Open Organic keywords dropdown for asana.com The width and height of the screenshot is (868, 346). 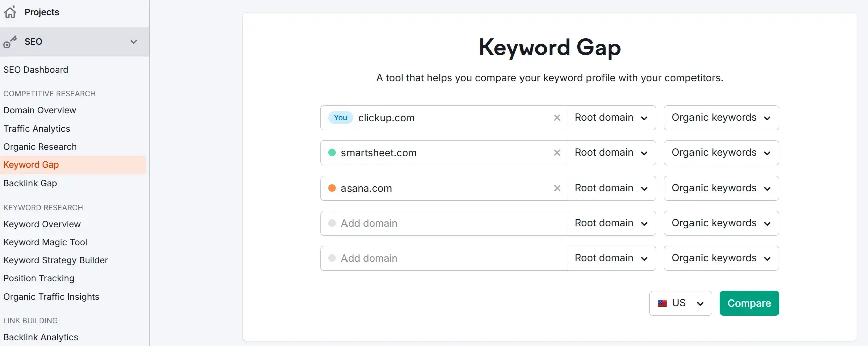(721, 188)
